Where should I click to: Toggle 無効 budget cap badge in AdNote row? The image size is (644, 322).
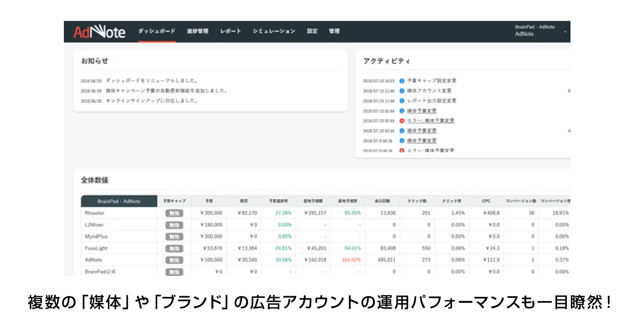[174, 260]
